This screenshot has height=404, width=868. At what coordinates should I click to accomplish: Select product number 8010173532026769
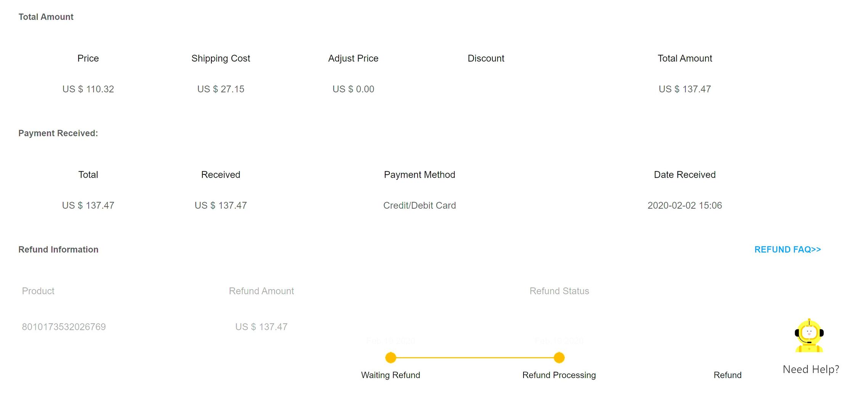(x=64, y=327)
